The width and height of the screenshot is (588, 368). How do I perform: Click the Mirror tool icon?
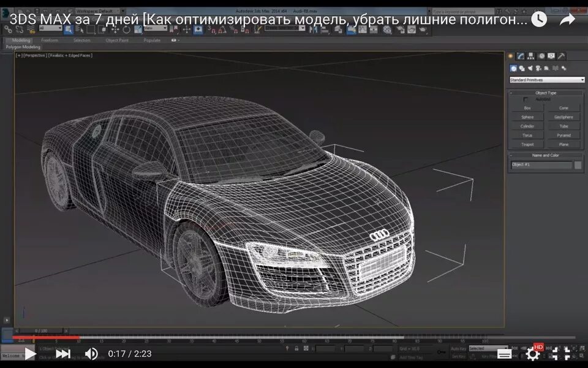313,29
